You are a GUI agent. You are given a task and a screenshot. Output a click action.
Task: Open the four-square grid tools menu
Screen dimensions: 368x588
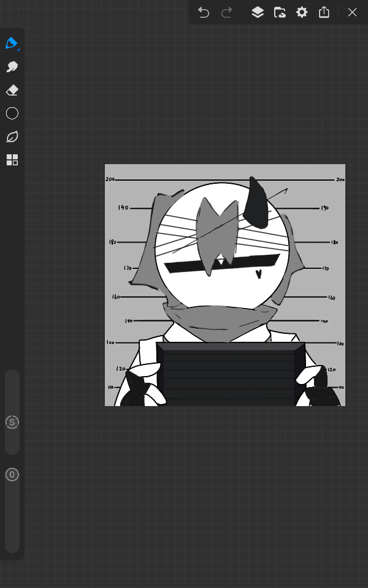[x=12, y=160]
